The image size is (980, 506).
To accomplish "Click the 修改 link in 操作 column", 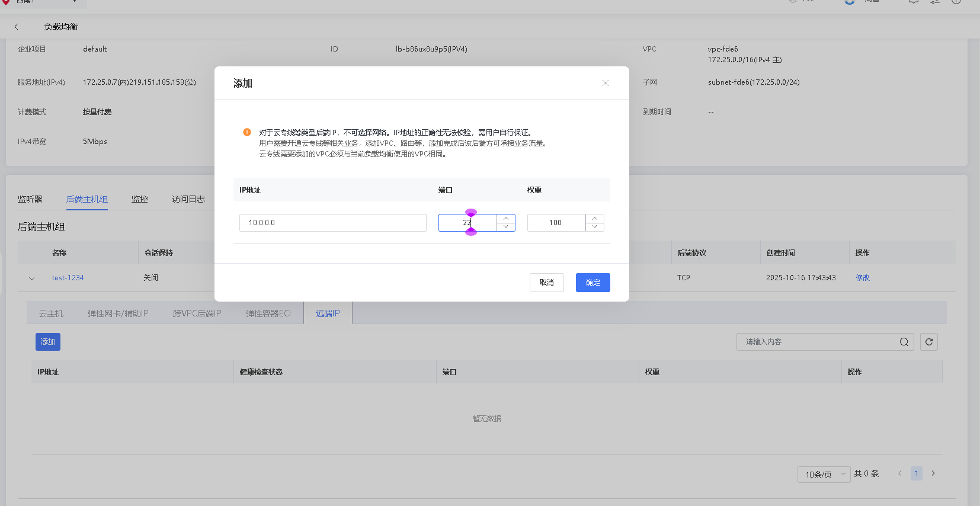I will click(x=862, y=278).
